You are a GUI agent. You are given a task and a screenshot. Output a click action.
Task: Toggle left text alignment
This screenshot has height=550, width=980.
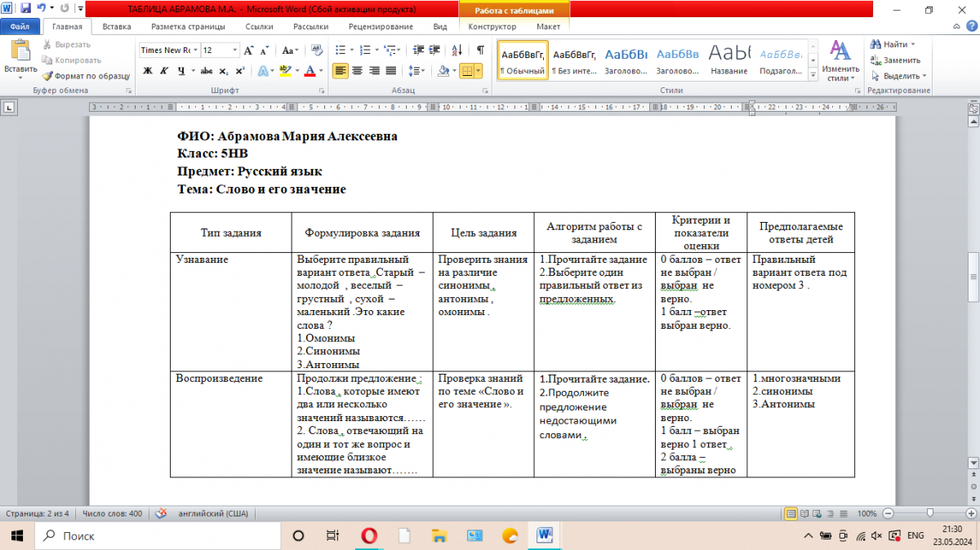coord(340,71)
